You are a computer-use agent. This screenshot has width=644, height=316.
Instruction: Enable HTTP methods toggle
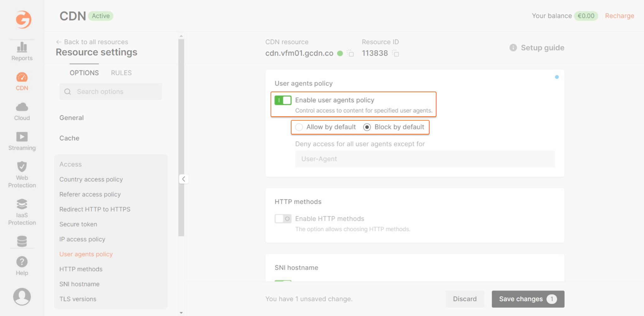coord(283,219)
